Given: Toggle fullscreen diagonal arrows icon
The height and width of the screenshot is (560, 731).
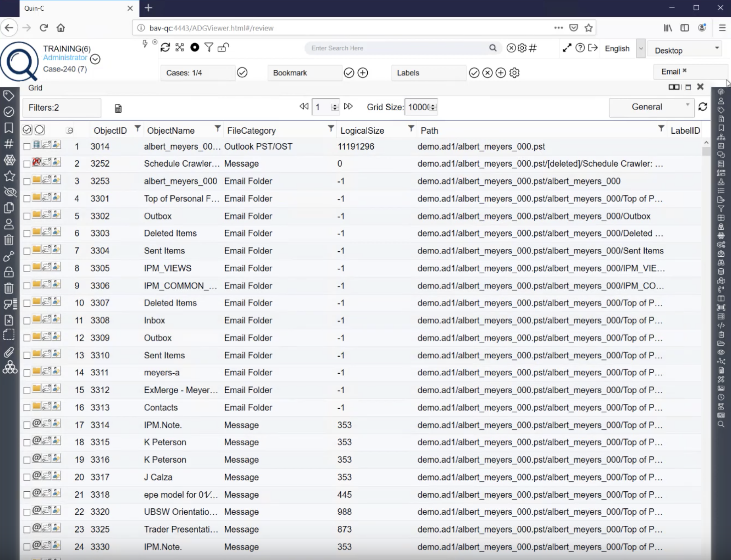Looking at the screenshot, I should (567, 48).
